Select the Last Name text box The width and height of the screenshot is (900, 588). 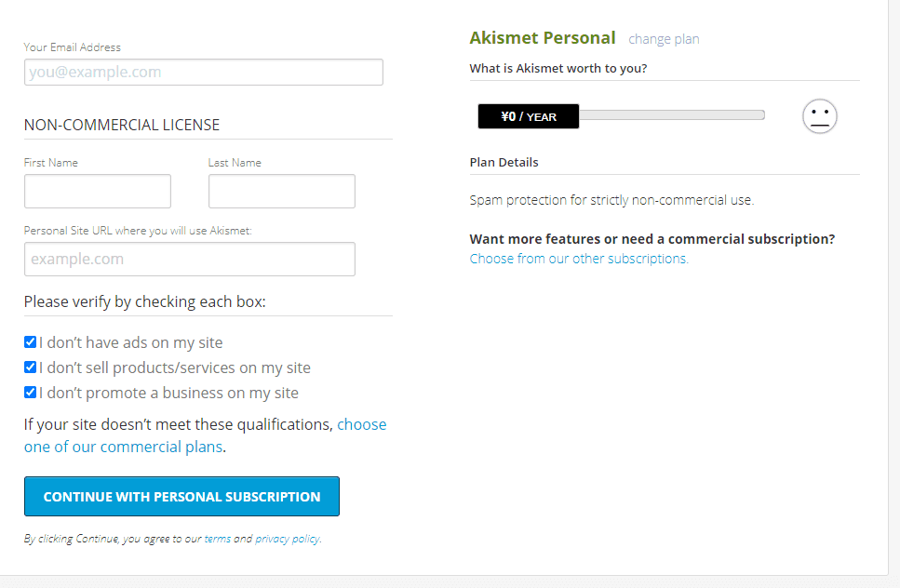click(281, 192)
